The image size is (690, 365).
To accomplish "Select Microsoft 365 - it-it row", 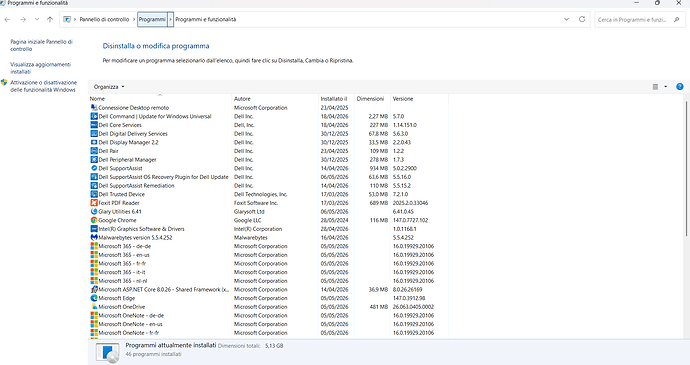I will [x=268, y=272].
